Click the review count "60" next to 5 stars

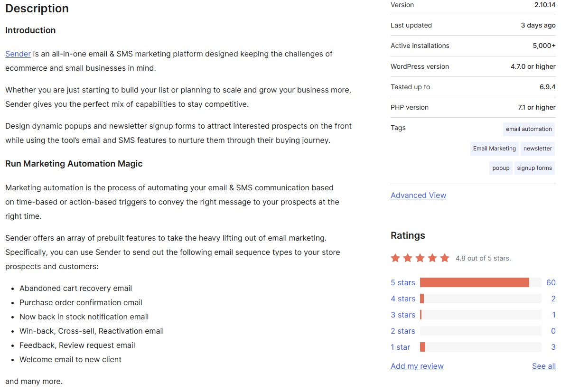(x=551, y=282)
